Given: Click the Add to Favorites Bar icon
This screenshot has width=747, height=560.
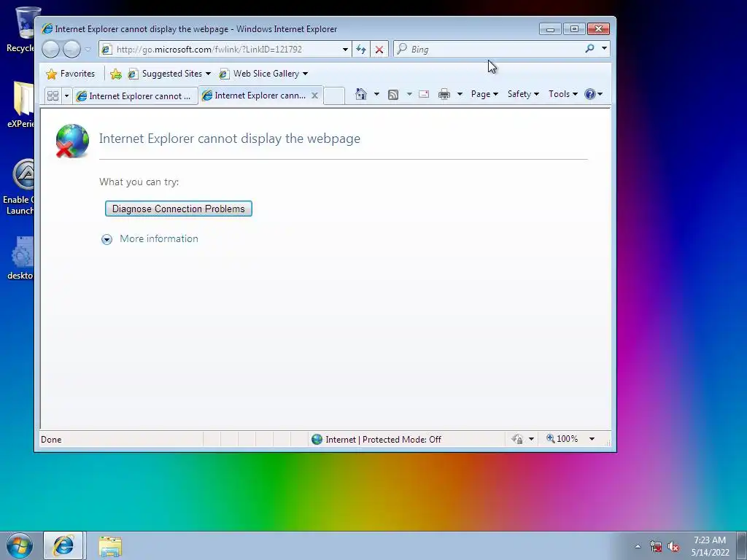Looking at the screenshot, I should click(x=116, y=74).
